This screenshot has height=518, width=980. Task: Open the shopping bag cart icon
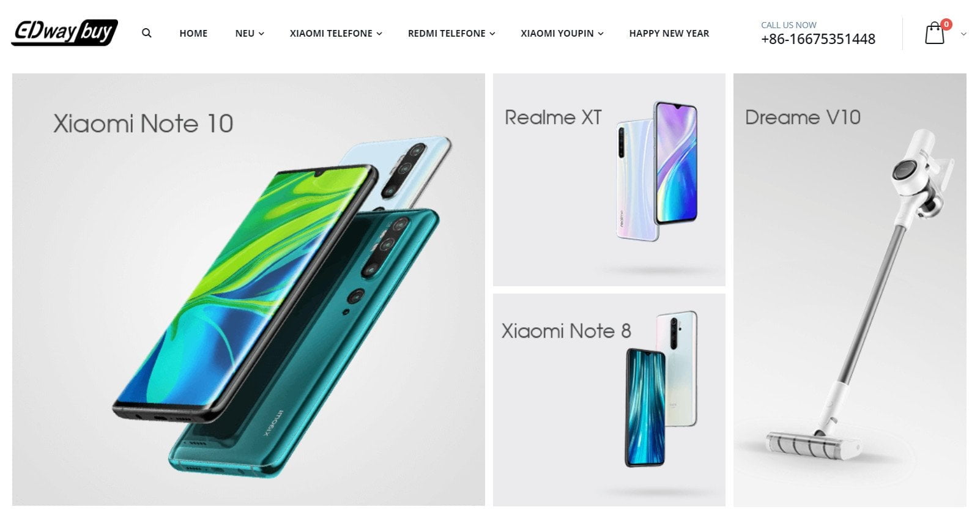pos(934,34)
